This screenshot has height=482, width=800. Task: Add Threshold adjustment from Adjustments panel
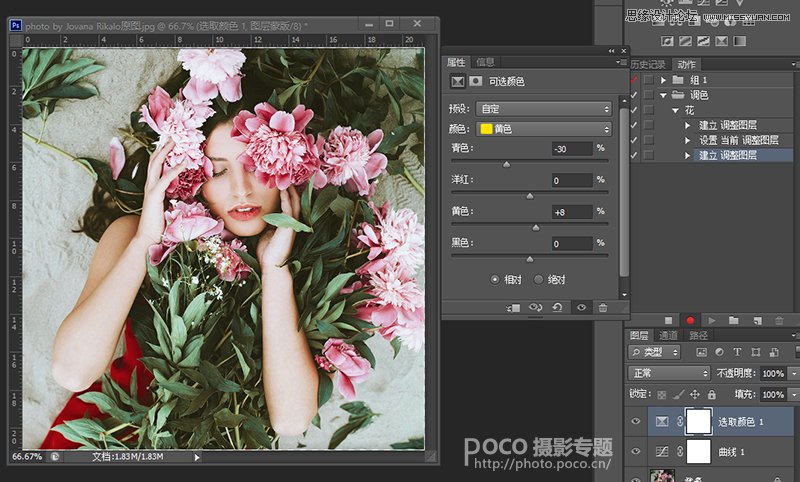703,41
